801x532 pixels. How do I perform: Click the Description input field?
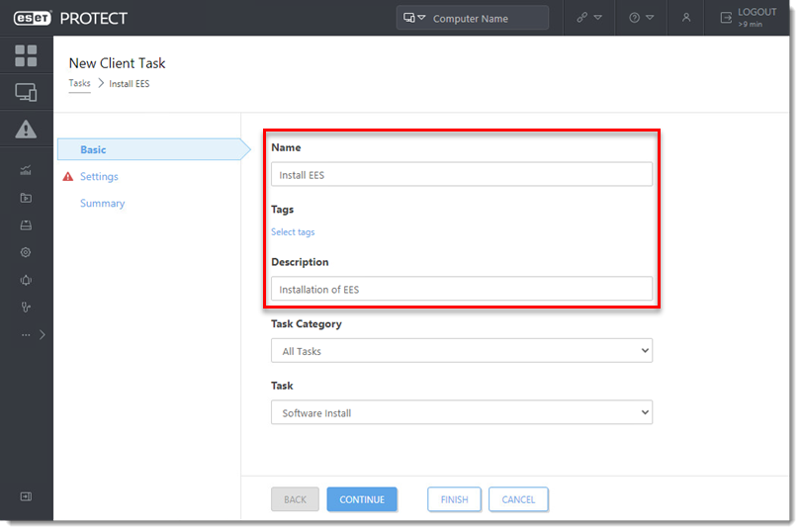pyautogui.click(x=462, y=290)
